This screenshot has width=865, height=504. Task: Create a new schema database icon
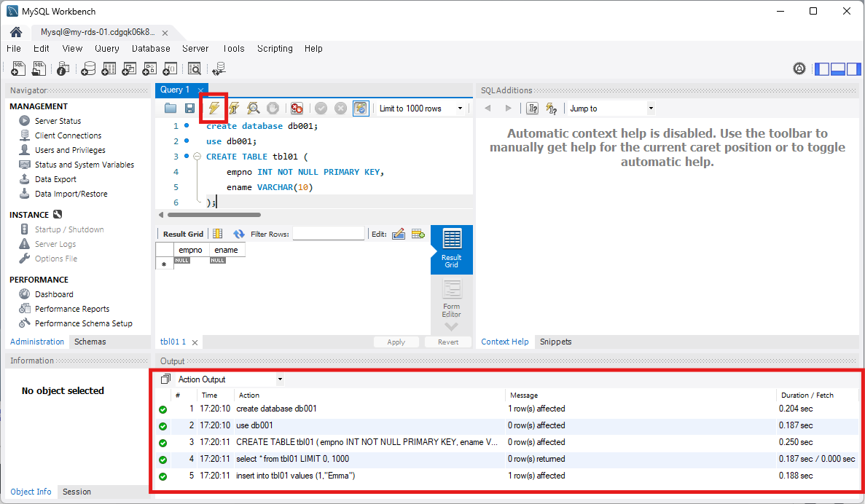(87, 68)
